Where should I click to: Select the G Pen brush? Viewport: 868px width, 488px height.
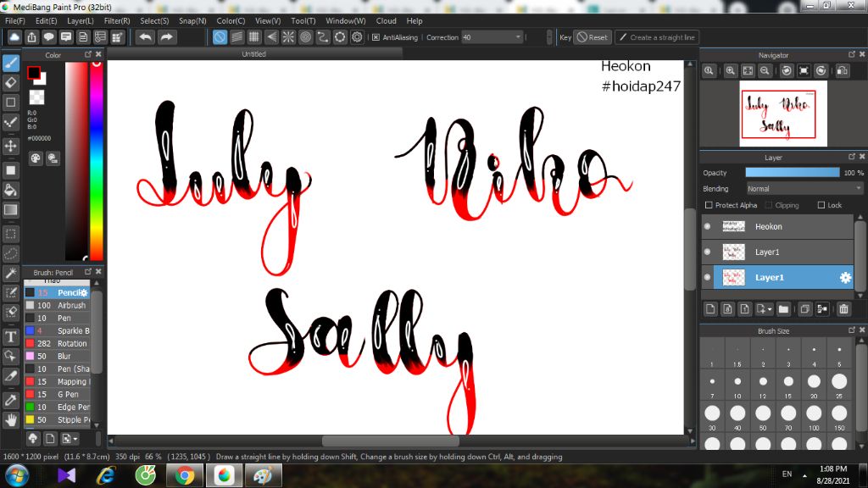pyautogui.click(x=57, y=395)
